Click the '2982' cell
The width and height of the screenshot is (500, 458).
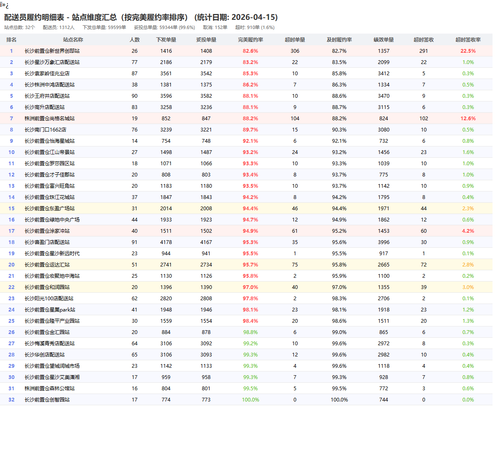[384, 355]
